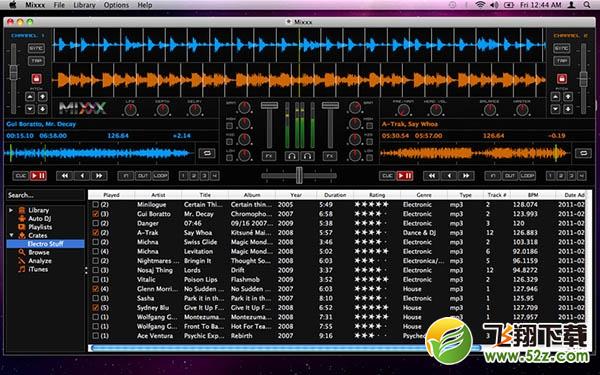Toggle repeat on Gui Boratto deck
The height and width of the screenshot is (375, 600).
[207, 153]
